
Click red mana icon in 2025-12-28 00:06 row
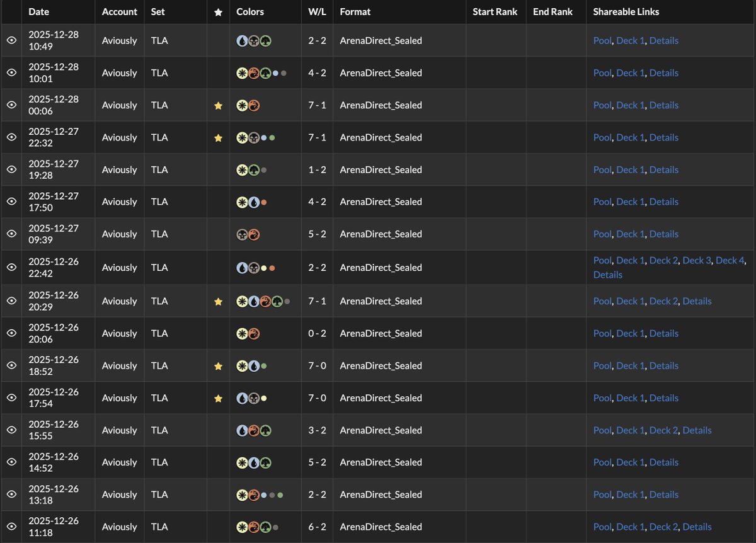click(x=253, y=105)
